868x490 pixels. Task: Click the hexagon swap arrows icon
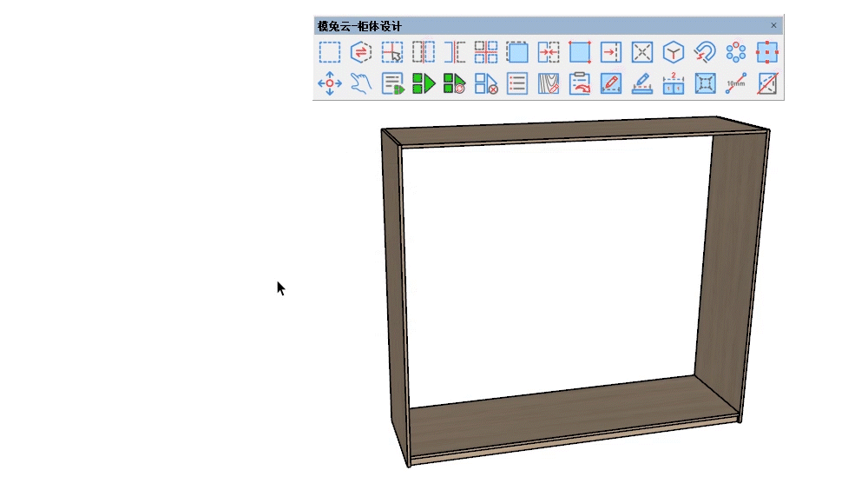point(361,53)
